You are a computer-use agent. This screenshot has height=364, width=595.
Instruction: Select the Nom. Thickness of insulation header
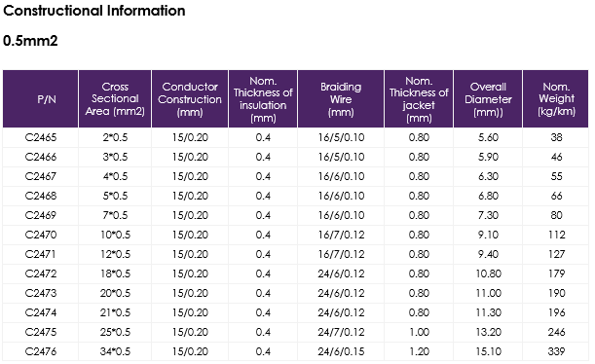pyautogui.click(x=263, y=99)
